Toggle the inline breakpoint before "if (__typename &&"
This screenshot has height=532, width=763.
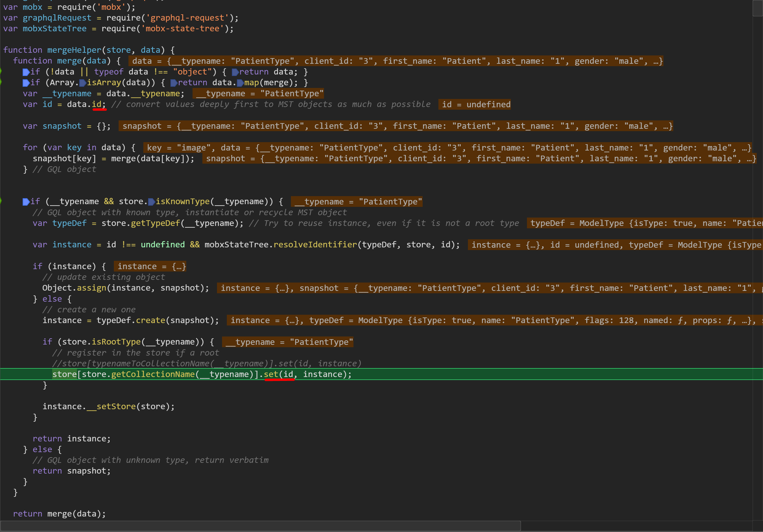click(26, 202)
